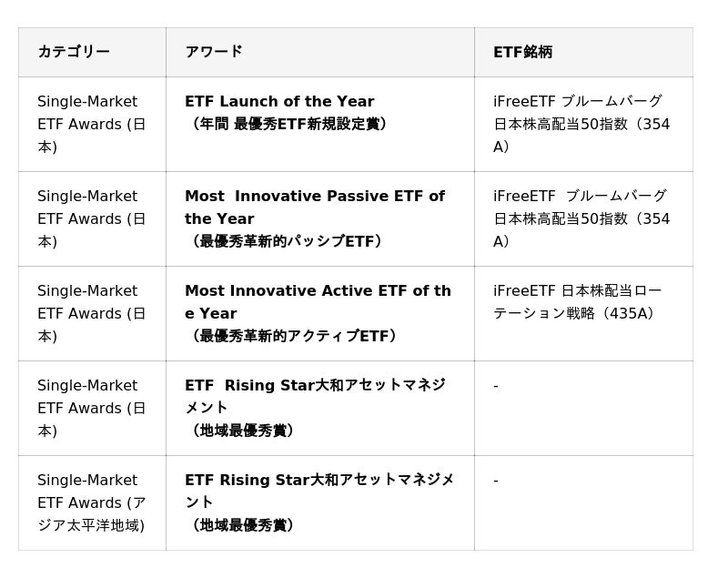Click the dash cell in the アジア太平洋地域 row
Viewport: 728px width, 578px height.
click(x=496, y=481)
